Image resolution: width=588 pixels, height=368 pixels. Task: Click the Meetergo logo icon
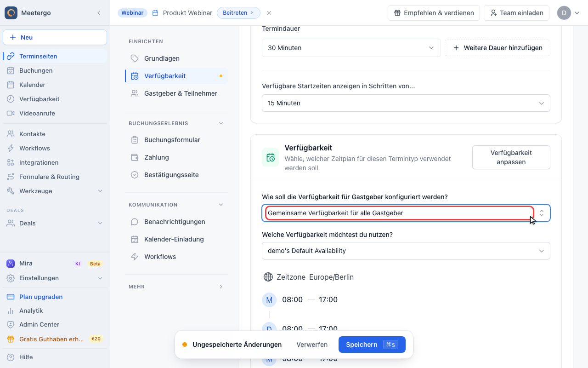(x=11, y=13)
